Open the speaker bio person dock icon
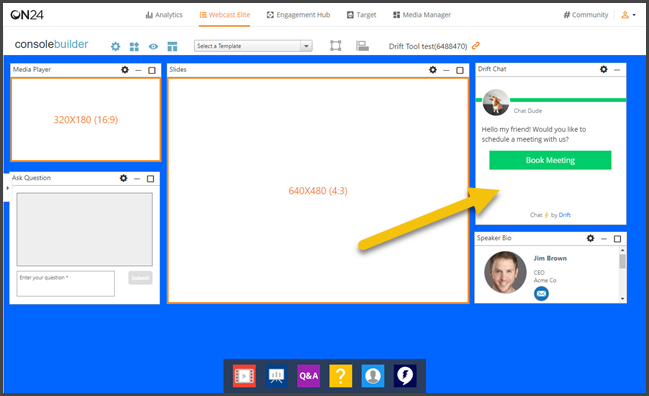Screen dimensions: 649x396 [373, 376]
